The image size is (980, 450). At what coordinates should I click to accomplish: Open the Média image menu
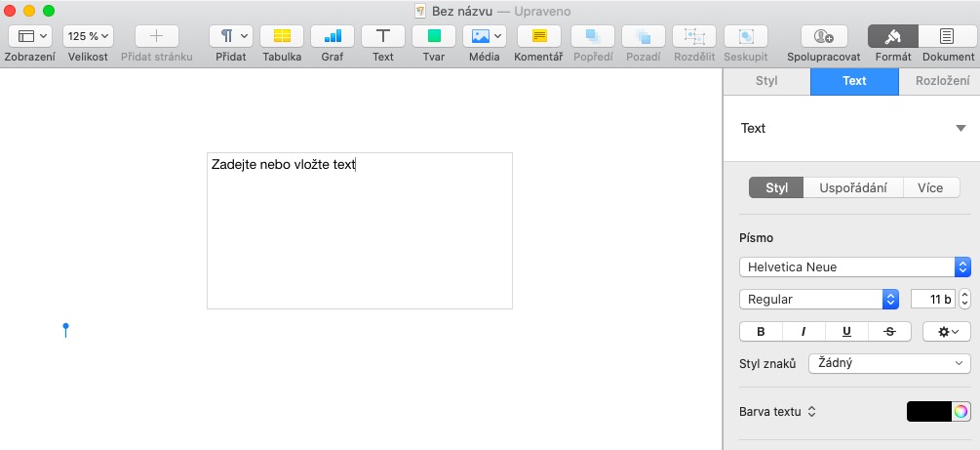pyautogui.click(x=485, y=36)
